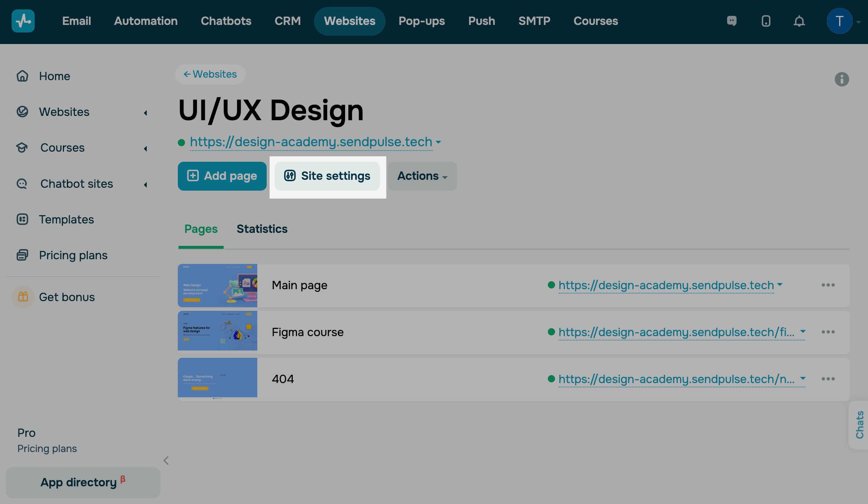Open the Chats side panel tab

tap(860, 425)
